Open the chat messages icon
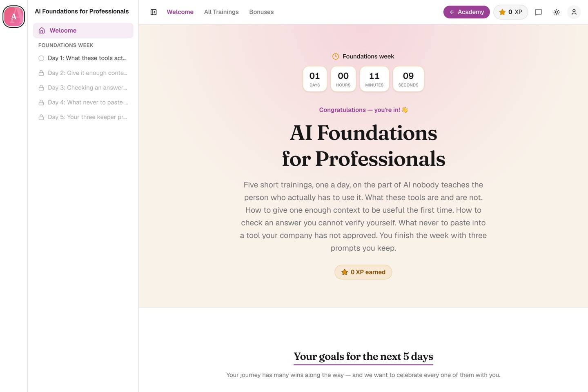 tap(539, 12)
